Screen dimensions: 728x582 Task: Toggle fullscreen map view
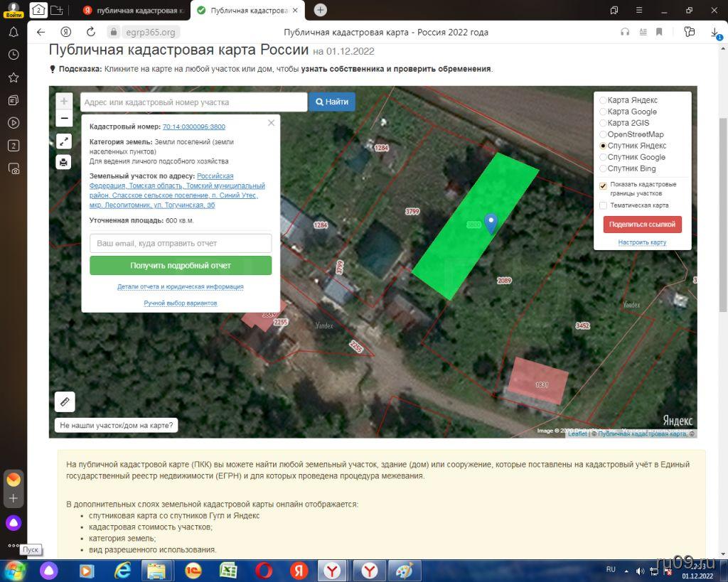point(64,141)
